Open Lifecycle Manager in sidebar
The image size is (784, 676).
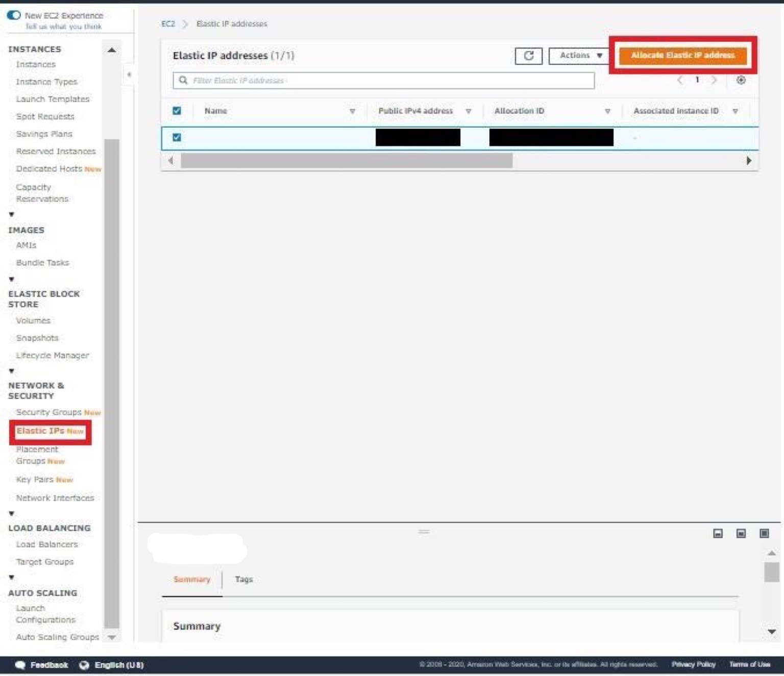[x=53, y=355]
